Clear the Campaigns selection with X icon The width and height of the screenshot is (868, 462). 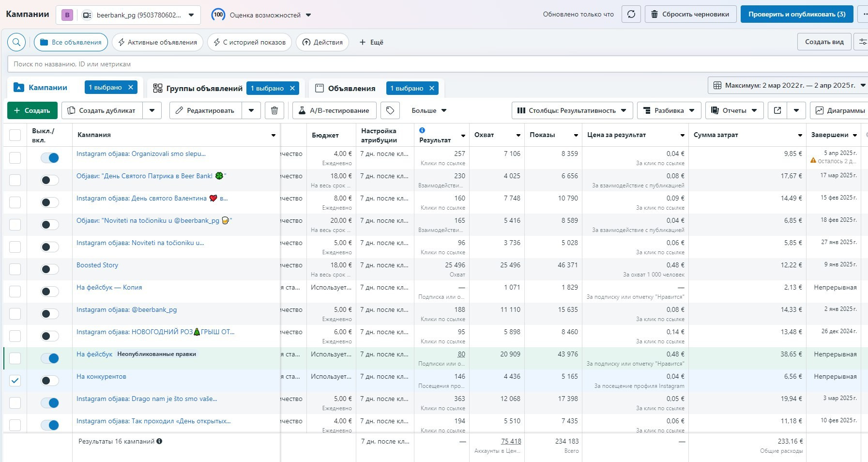(x=131, y=87)
